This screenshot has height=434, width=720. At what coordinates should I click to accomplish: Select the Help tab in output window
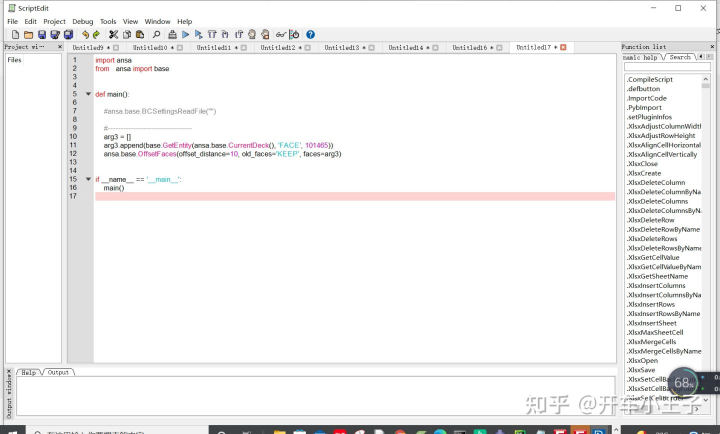[28, 372]
